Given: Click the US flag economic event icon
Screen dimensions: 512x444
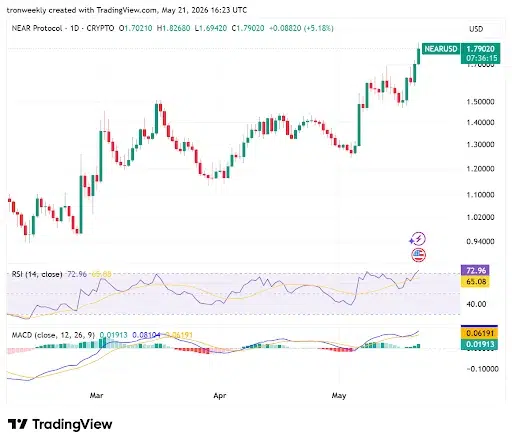Looking at the screenshot, I should (x=418, y=255).
